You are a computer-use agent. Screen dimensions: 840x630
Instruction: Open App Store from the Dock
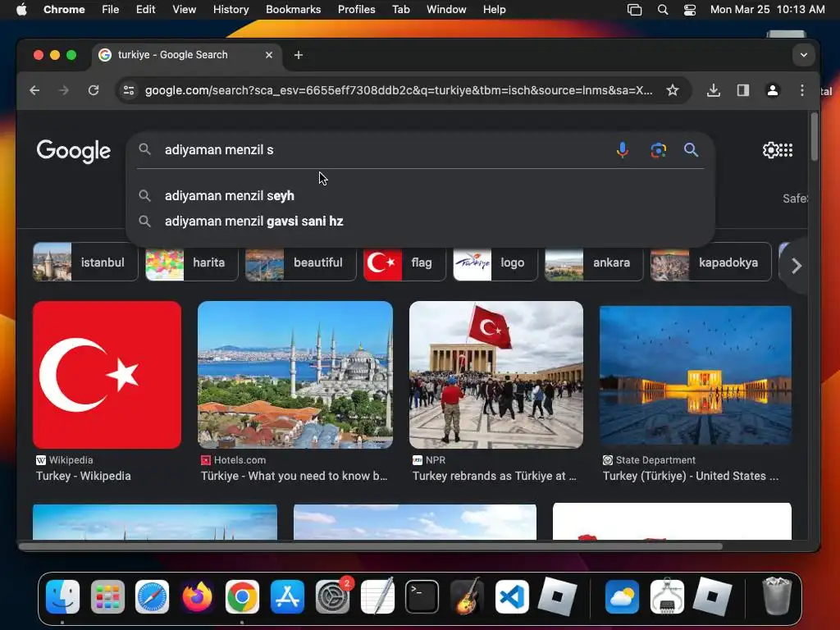tap(287, 596)
